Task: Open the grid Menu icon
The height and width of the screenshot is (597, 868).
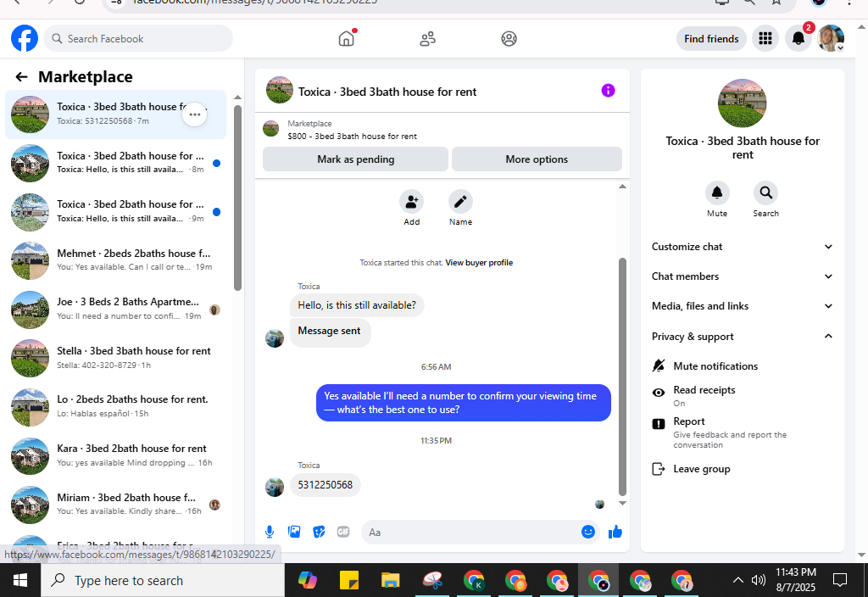Action: click(765, 38)
